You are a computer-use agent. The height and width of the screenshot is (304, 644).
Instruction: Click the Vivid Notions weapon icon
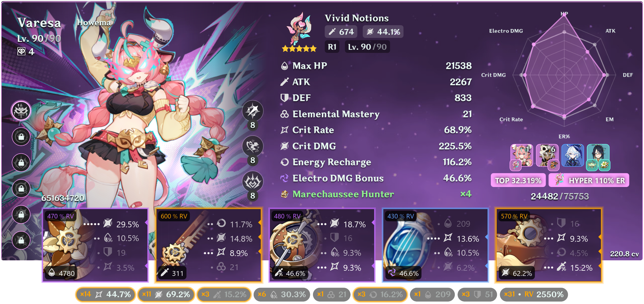coord(299,29)
